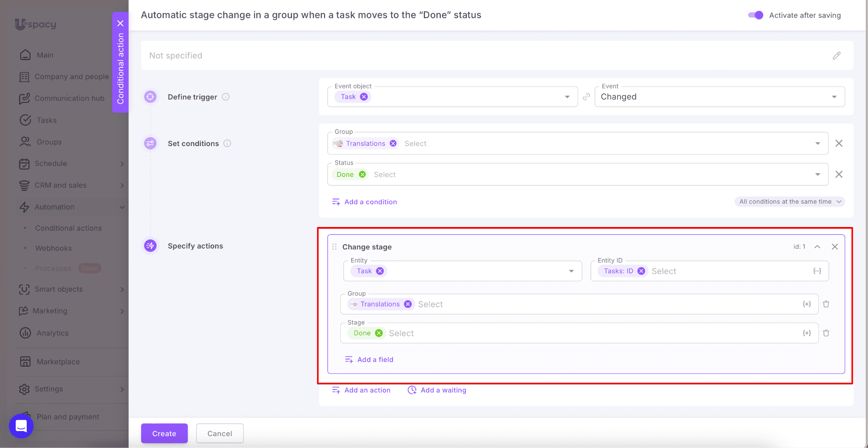Click the Create button
This screenshot has height=448, width=868.
tap(164, 433)
